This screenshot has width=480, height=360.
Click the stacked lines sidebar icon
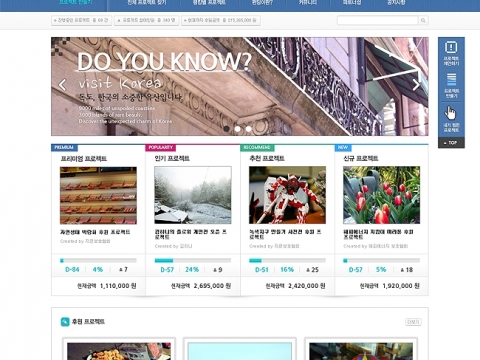point(451,80)
